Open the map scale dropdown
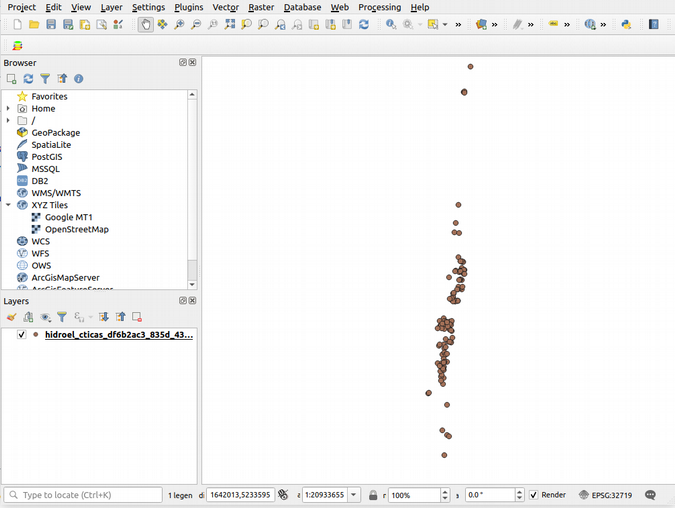675x508 pixels. (x=354, y=495)
